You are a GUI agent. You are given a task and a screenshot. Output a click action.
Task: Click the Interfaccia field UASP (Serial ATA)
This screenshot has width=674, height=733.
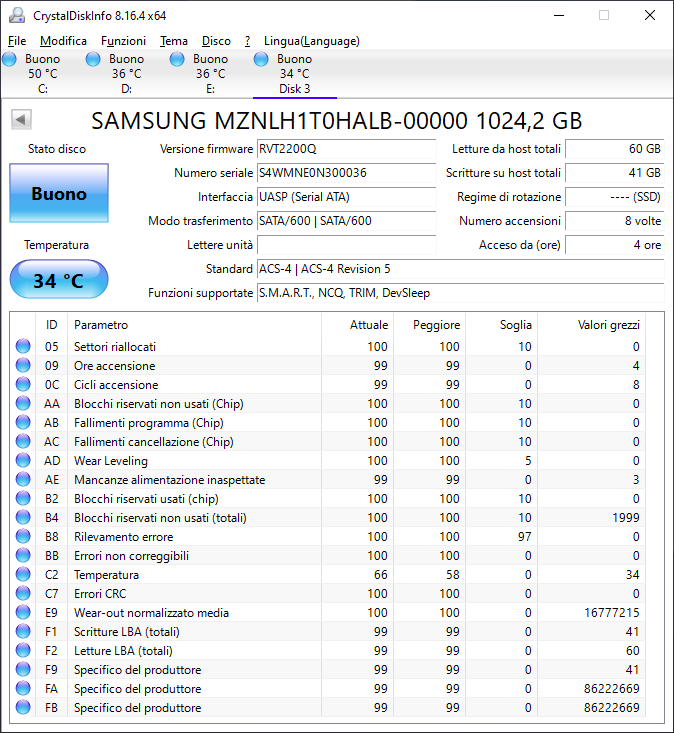pos(346,197)
